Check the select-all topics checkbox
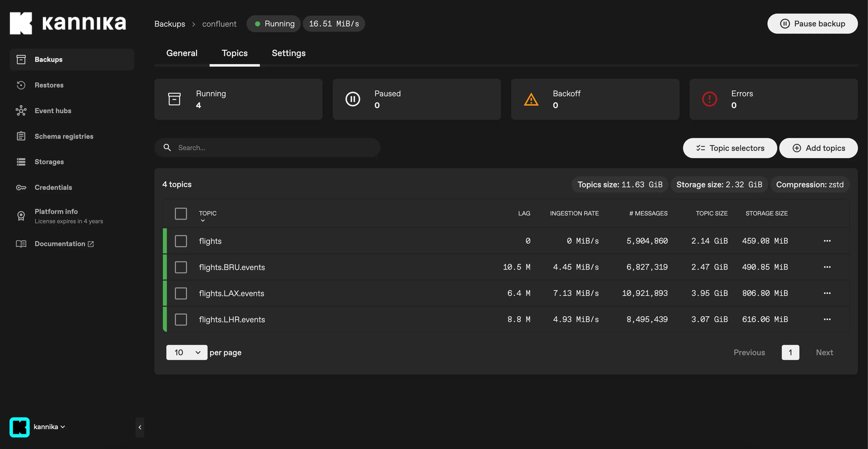This screenshot has width=868, height=449. point(181,213)
